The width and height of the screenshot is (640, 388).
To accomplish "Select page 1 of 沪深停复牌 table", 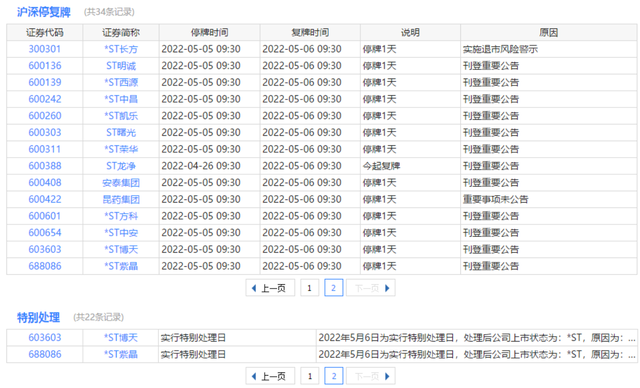I will 309,288.
